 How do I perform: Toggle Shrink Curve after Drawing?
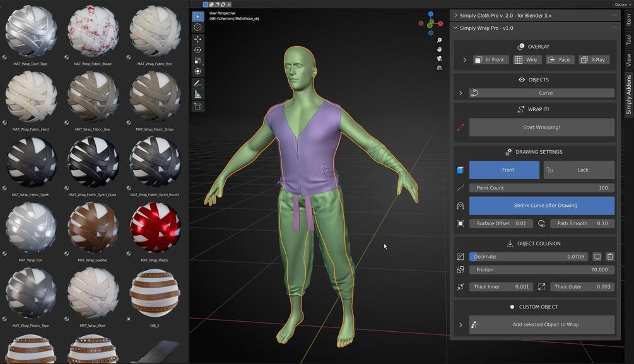542,206
